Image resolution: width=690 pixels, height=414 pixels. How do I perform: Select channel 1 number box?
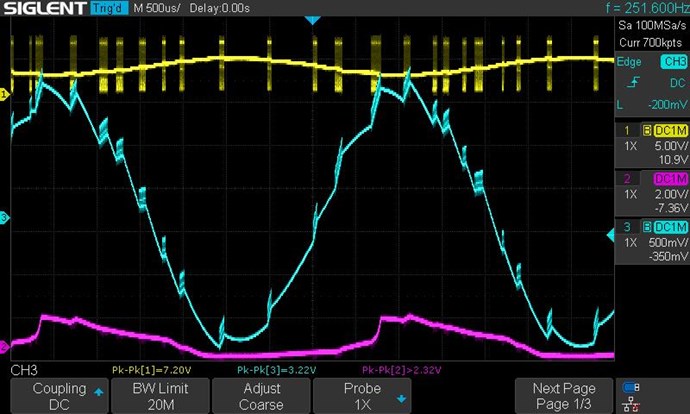pyautogui.click(x=627, y=131)
